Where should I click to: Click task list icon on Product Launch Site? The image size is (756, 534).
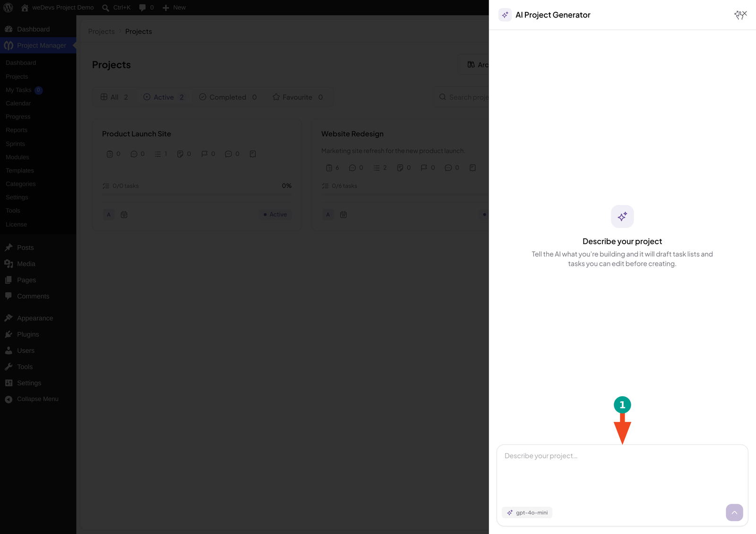pyautogui.click(x=158, y=154)
